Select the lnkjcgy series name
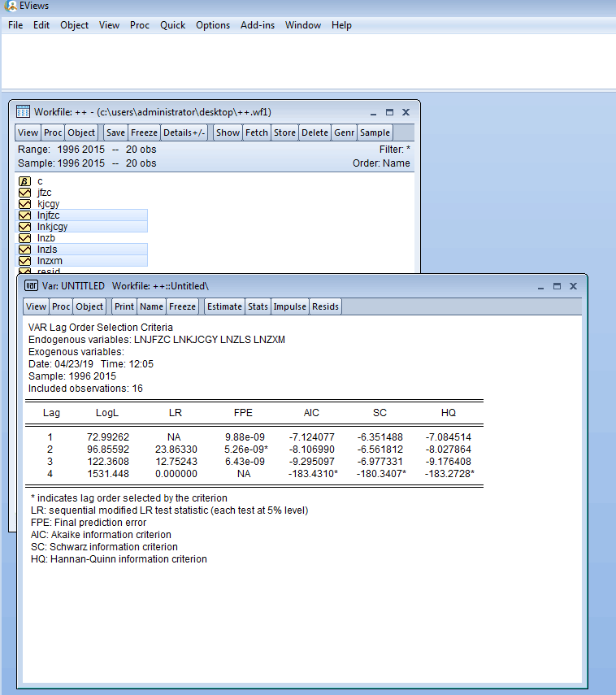 pyautogui.click(x=52, y=227)
